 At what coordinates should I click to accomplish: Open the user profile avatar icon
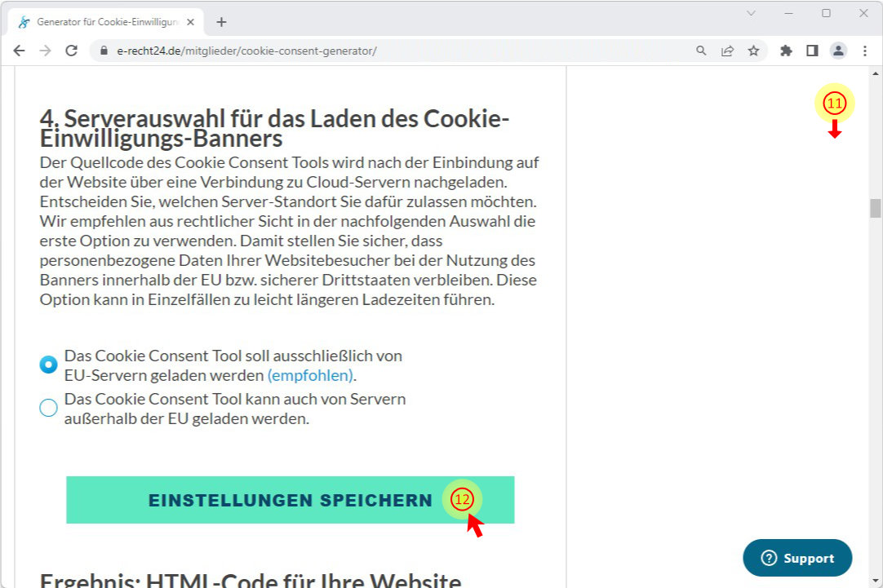point(838,51)
